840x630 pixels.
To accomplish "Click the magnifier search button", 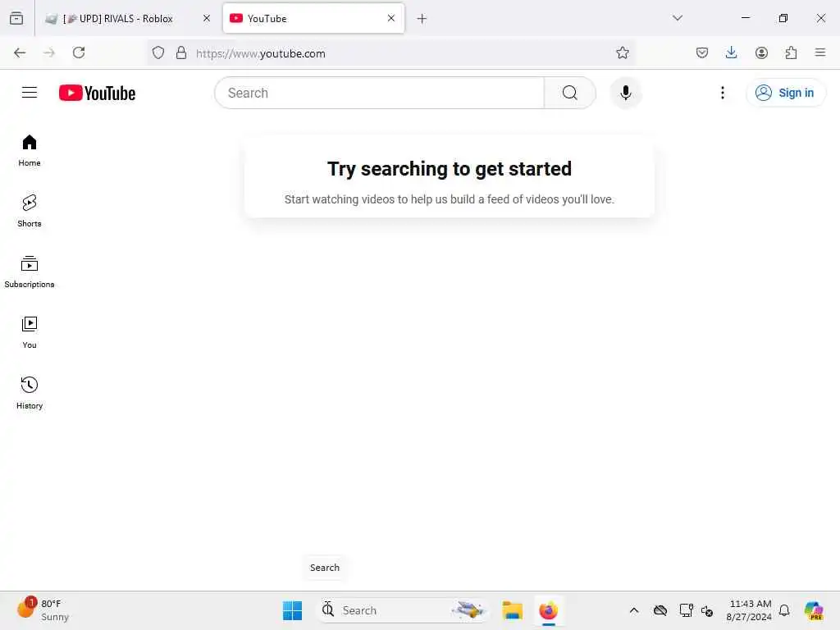I will pos(569,93).
